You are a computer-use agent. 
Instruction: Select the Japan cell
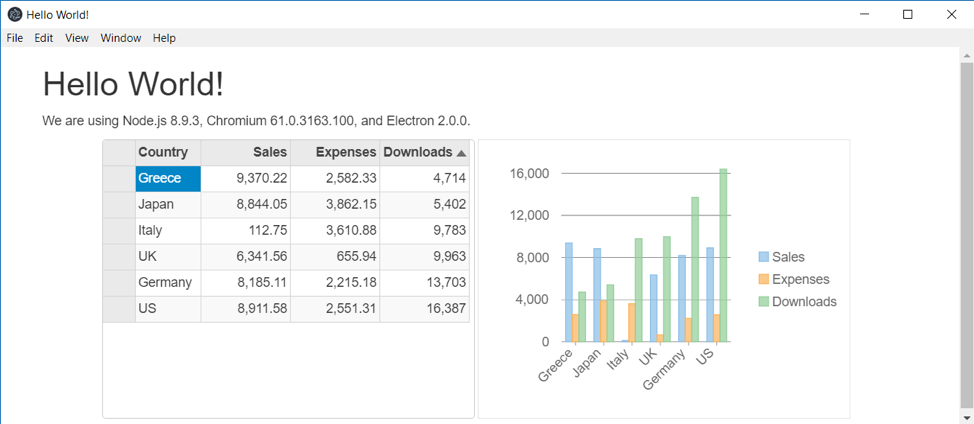click(x=168, y=205)
